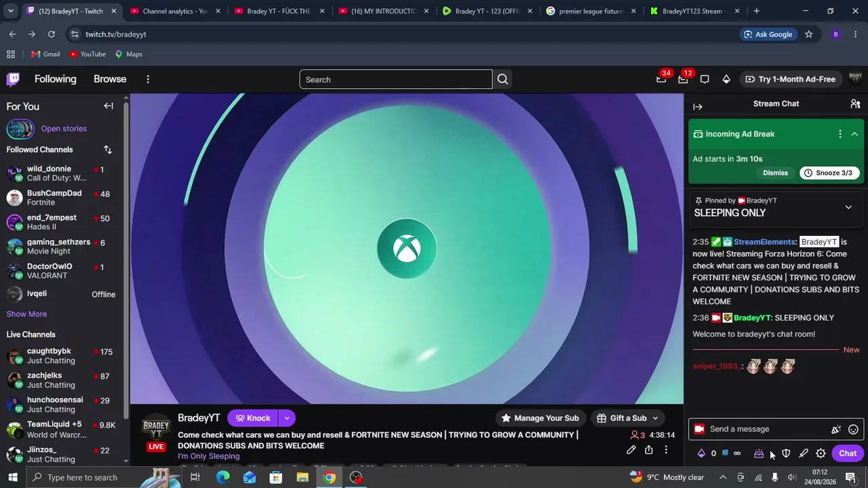
Task: Open the Chrome profile B avatar
Action: 835,35
